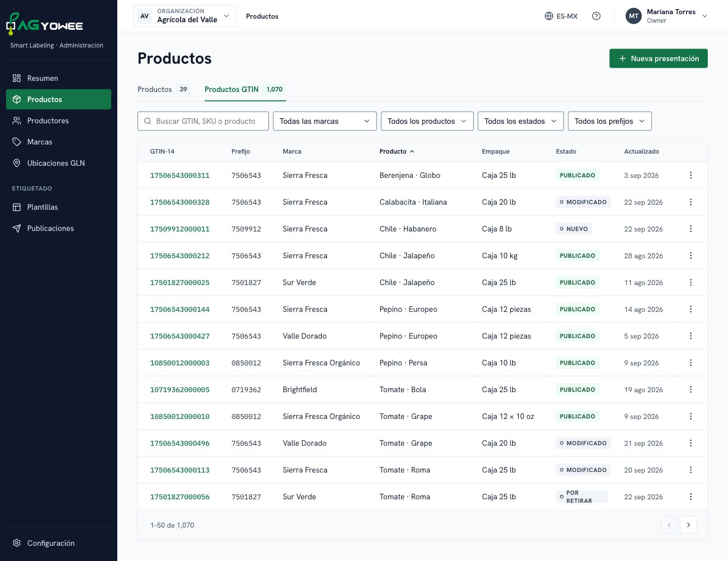Open Marcas in the sidebar
The width and height of the screenshot is (728, 561).
click(59, 142)
